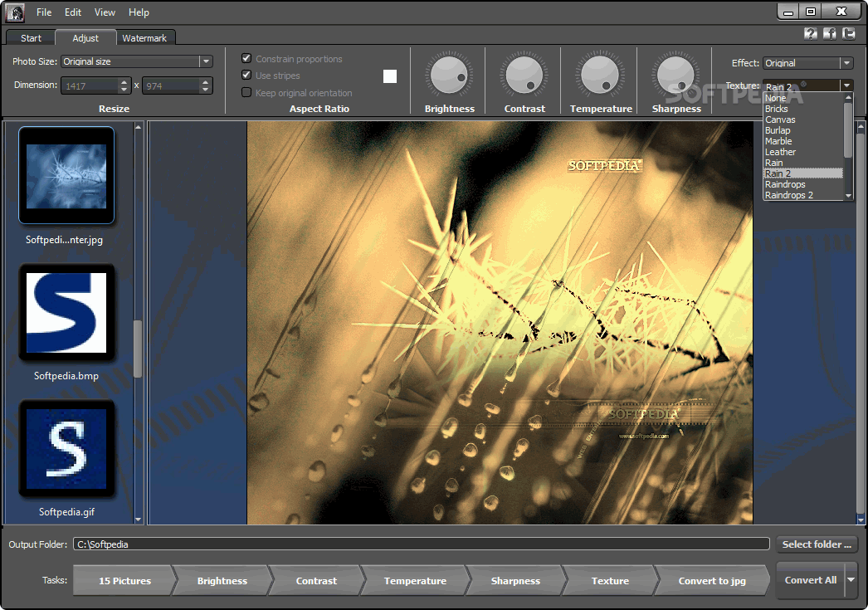Click the Sharpness task step

[515, 581]
